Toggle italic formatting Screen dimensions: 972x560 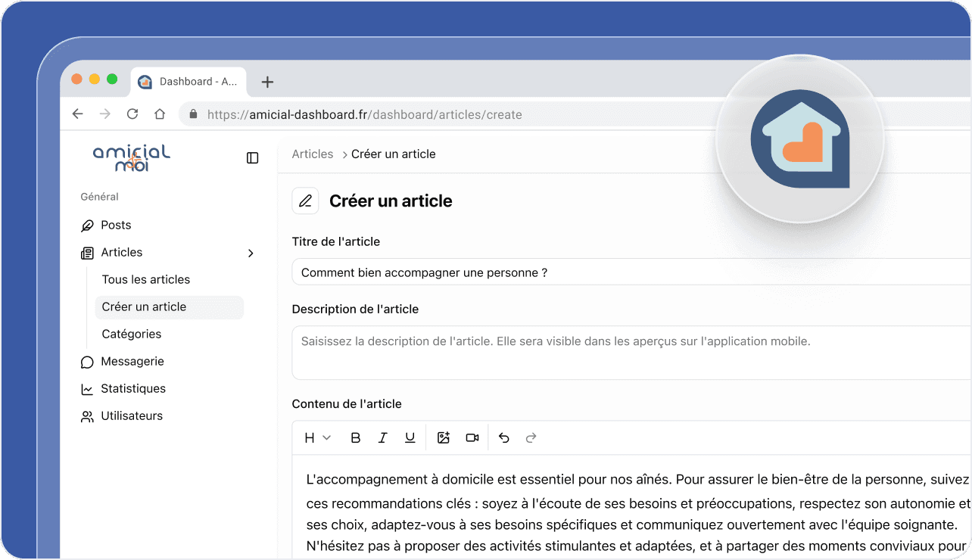[x=383, y=437]
